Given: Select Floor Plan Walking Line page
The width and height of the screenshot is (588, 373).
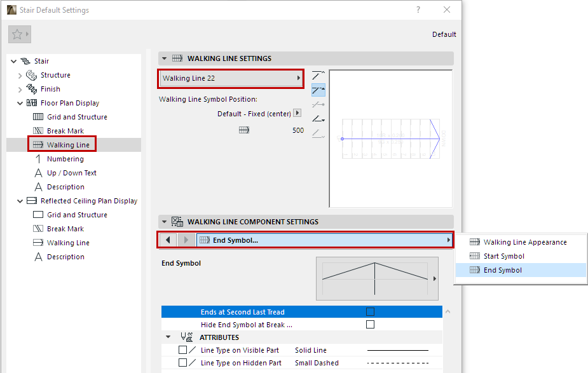Looking at the screenshot, I should click(68, 145).
